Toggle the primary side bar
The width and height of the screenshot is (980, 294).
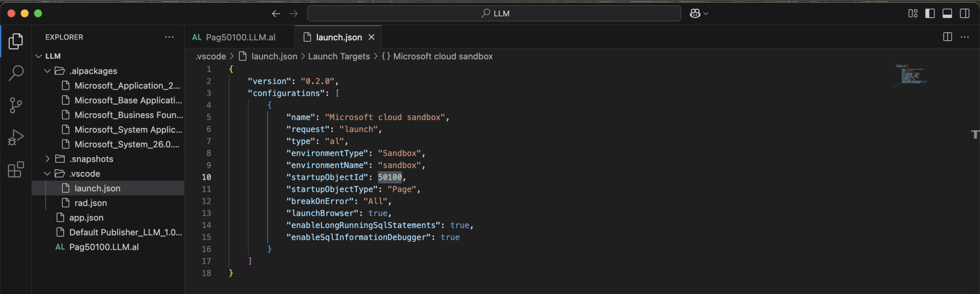point(930,13)
